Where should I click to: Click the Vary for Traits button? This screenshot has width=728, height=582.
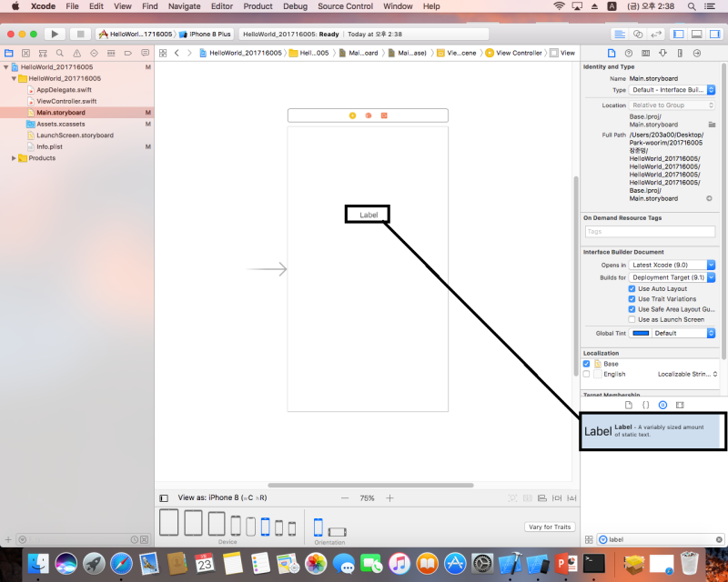coord(550,527)
